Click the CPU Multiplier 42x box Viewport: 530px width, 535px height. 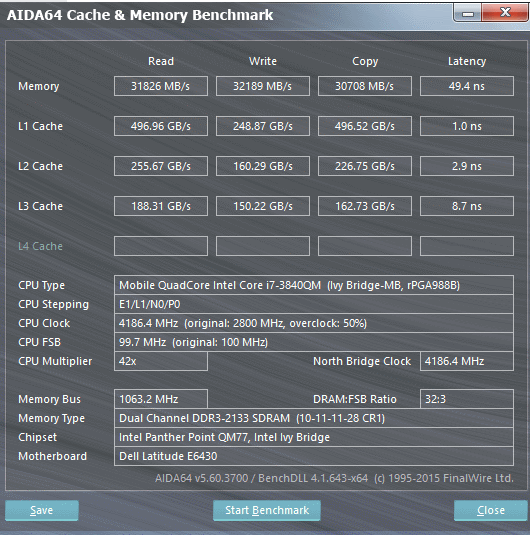pyautogui.click(x=161, y=361)
